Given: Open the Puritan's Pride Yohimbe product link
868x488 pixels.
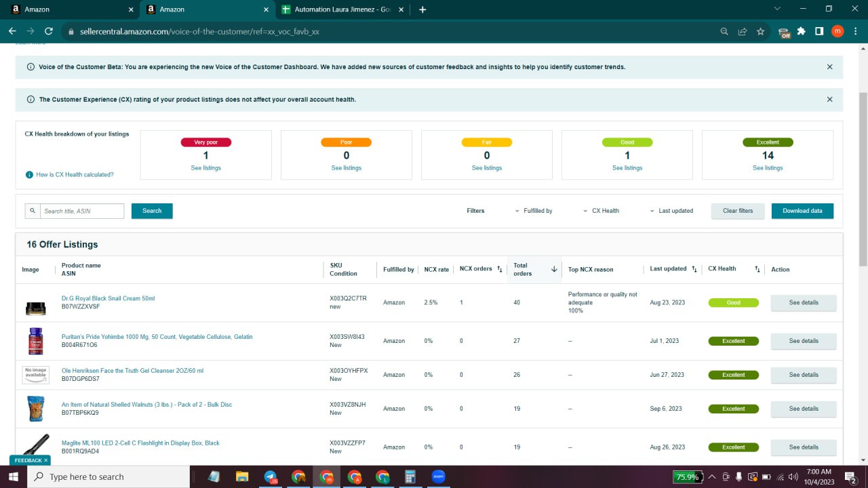Looking at the screenshot, I should coord(157,337).
